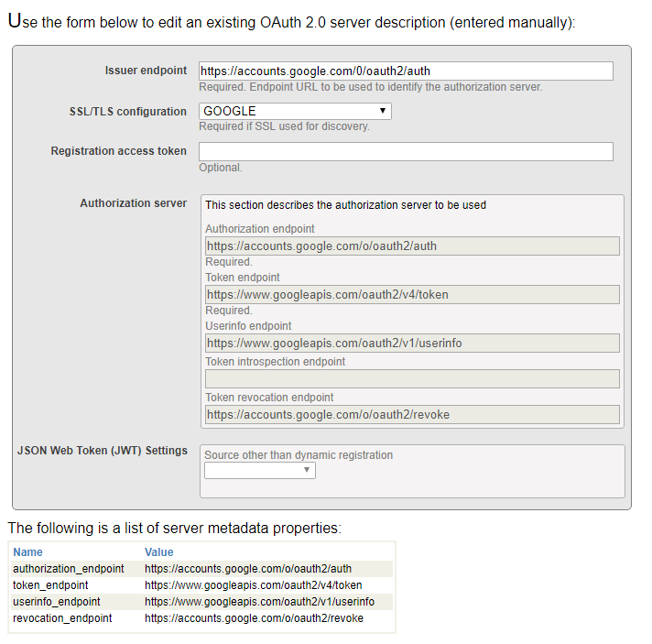Click the Name column header
This screenshot has height=644, width=652.
coord(27,552)
